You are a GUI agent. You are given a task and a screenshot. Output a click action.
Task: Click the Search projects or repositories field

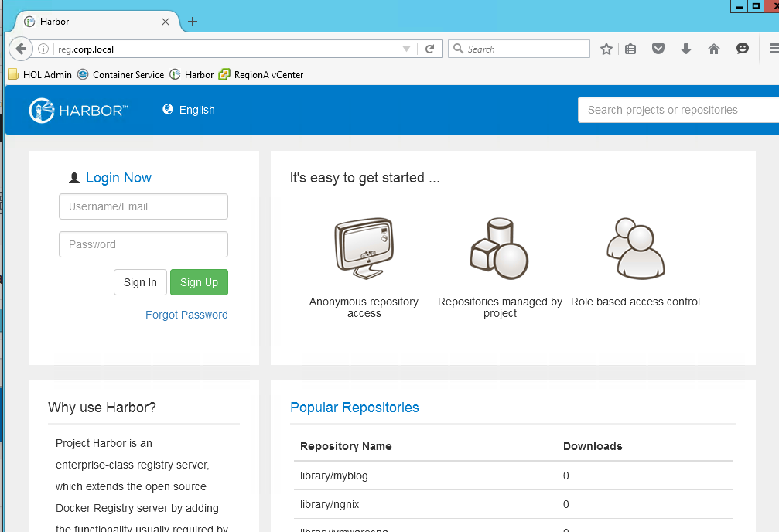678,110
